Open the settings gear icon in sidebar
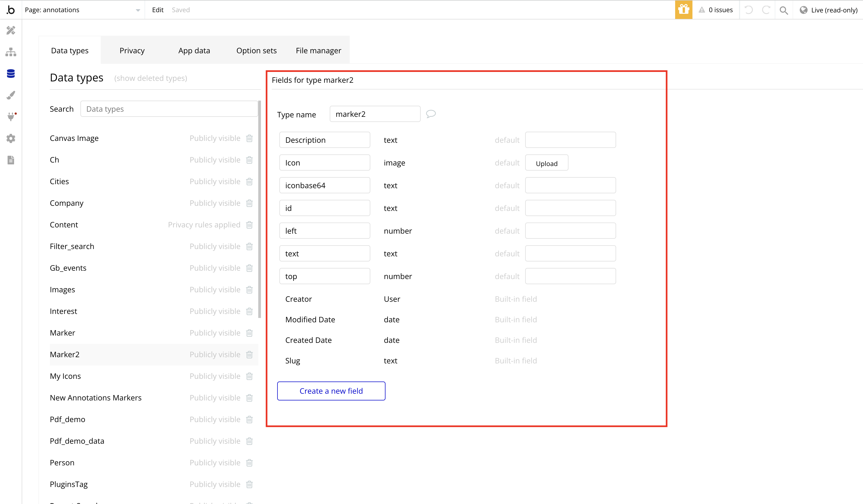The height and width of the screenshot is (504, 863). tap(10, 139)
